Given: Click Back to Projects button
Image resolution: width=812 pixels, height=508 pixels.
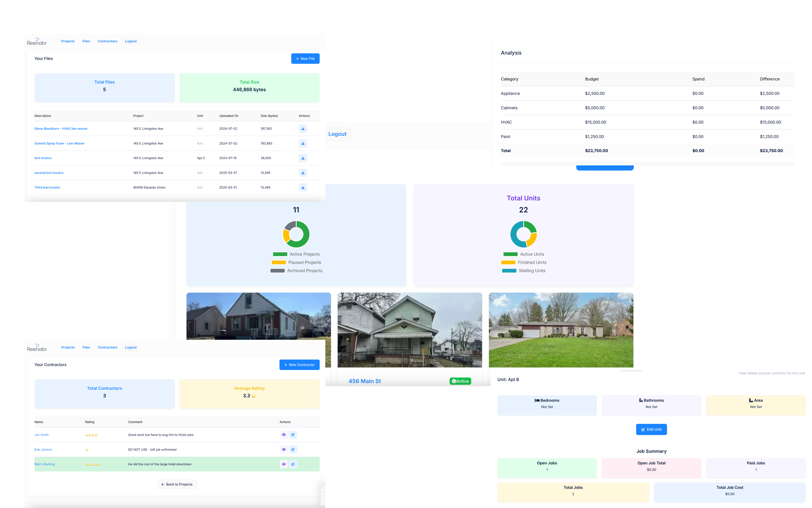Looking at the screenshot, I should click(177, 485).
